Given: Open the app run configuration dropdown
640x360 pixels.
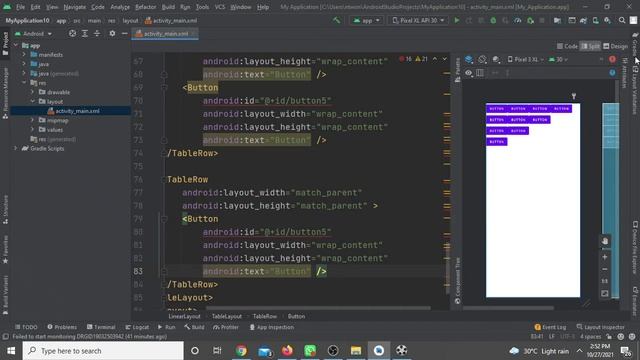Looking at the screenshot, I should pos(366,20).
